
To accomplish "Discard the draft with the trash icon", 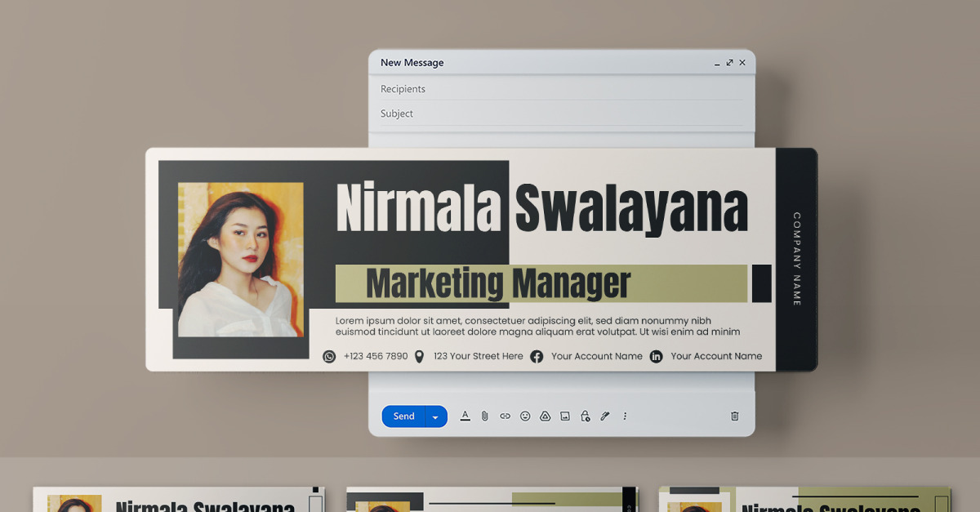I will pyautogui.click(x=734, y=416).
